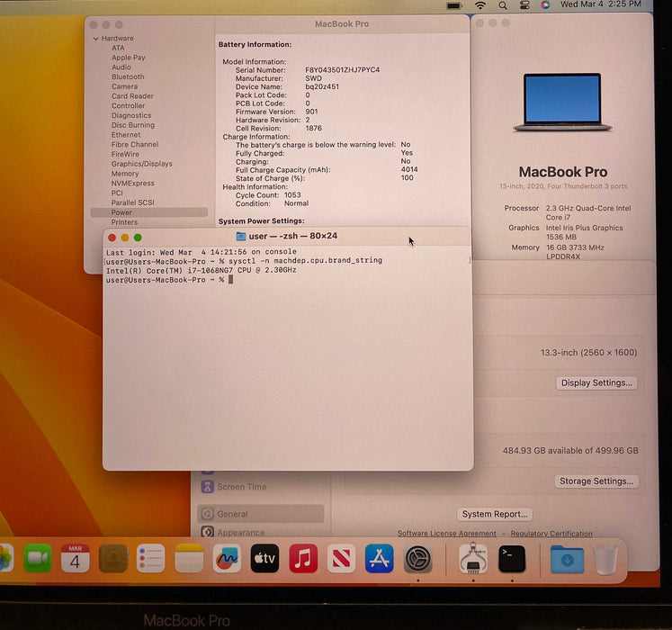Click System Settings gear icon in Dock

click(x=417, y=558)
